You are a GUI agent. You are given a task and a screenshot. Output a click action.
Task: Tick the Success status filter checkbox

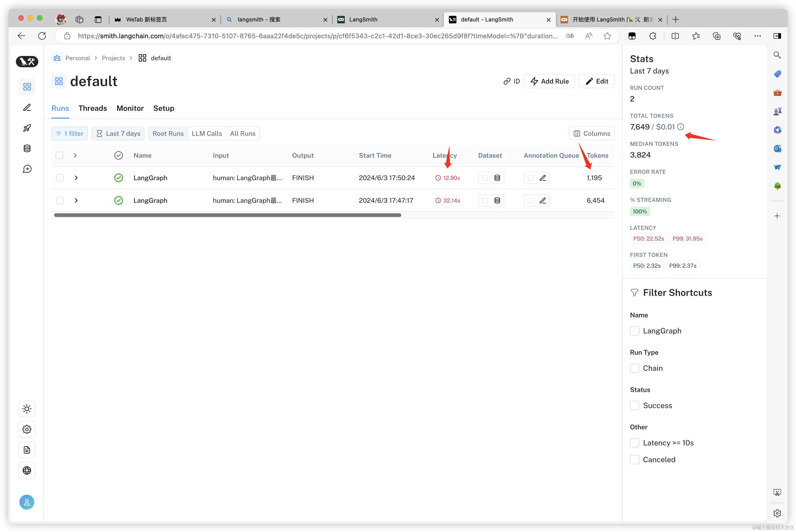pos(634,406)
